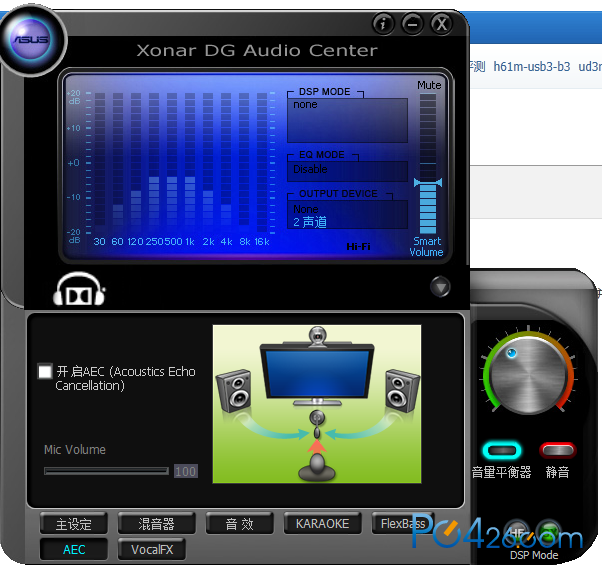Enable the AEC echo cancellation checkbox
This screenshot has height=567, width=602.
pos(45,372)
